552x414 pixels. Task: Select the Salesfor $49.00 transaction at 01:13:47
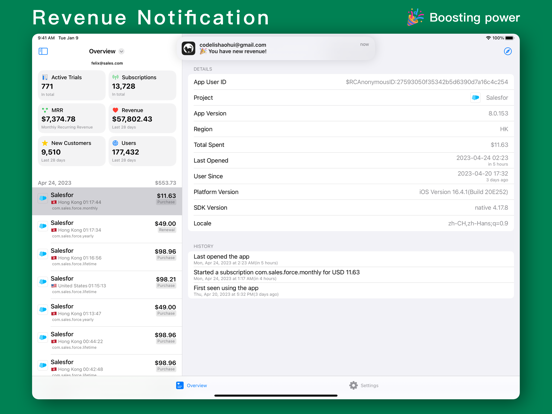pyautogui.click(x=107, y=312)
